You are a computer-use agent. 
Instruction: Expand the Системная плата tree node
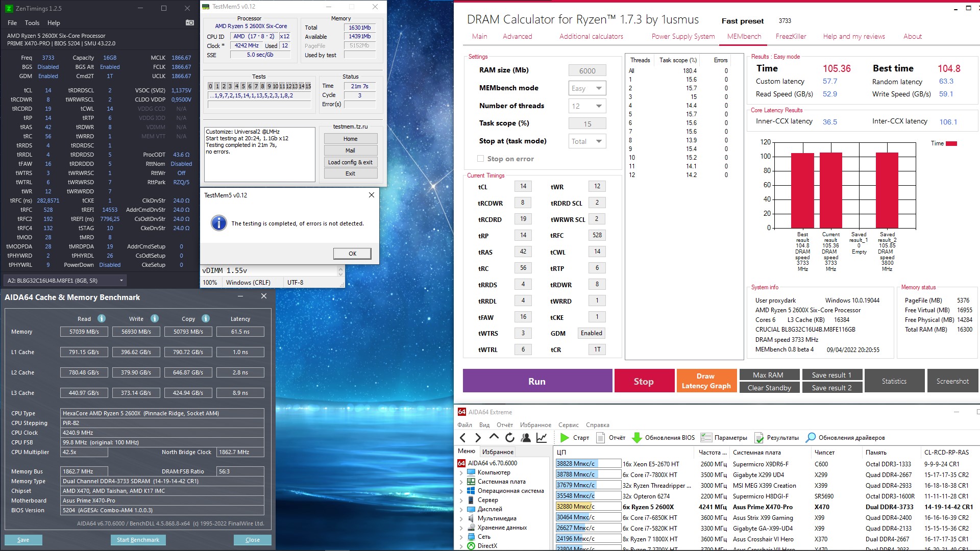[x=461, y=482]
